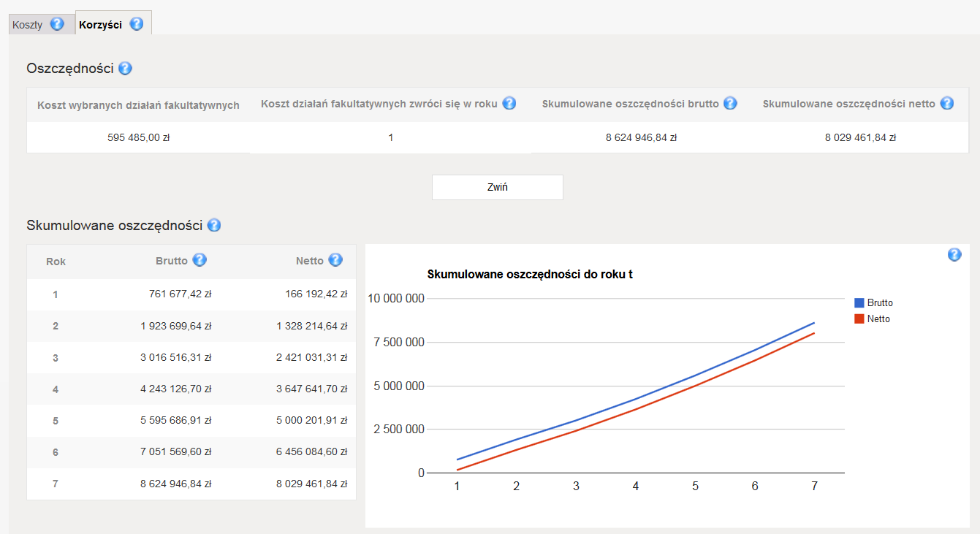Viewport: 980px width, 534px height.
Task: Open help icon next to Korzyści tab
Action: [x=136, y=24]
